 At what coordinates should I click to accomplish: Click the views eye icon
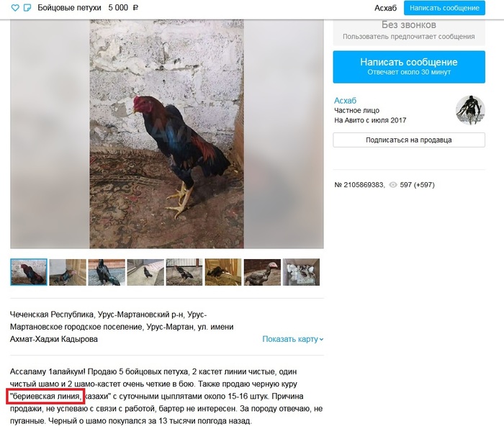393,185
